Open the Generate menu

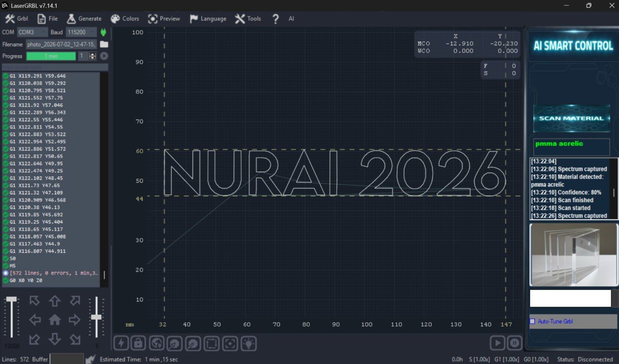pyautogui.click(x=84, y=19)
